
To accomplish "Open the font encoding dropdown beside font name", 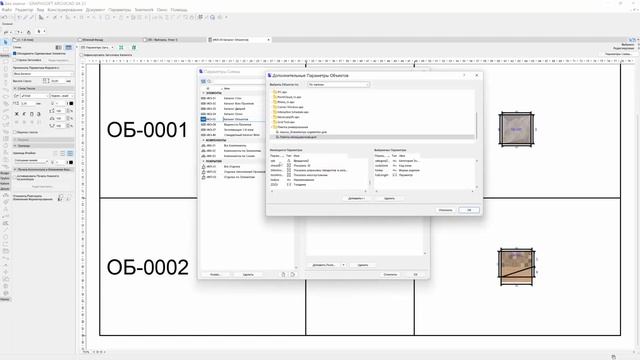I will [x=62, y=96].
